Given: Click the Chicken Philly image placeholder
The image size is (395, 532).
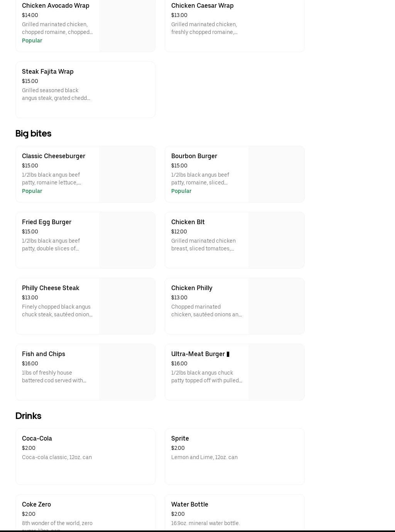Looking at the screenshot, I should point(276,306).
